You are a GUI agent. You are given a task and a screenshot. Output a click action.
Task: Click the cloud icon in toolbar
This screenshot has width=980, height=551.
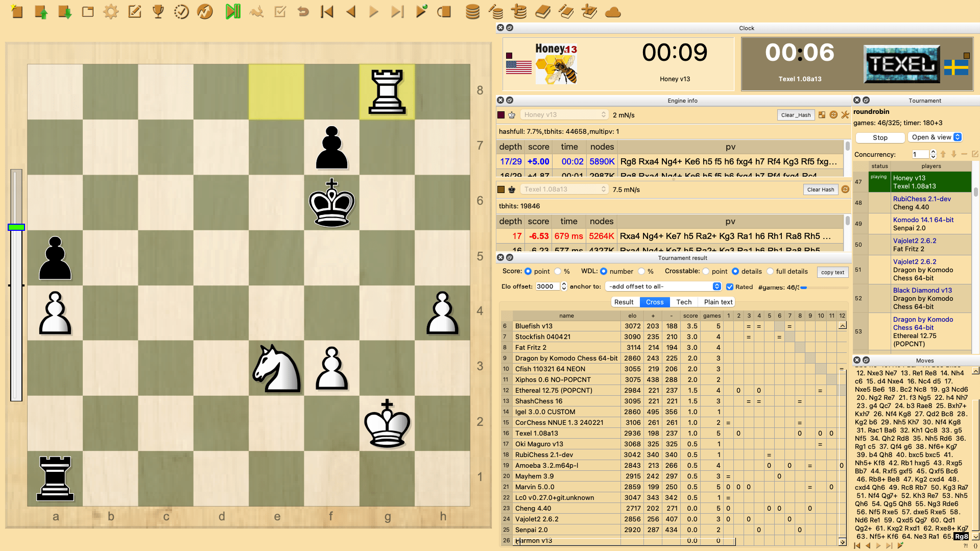612,12
